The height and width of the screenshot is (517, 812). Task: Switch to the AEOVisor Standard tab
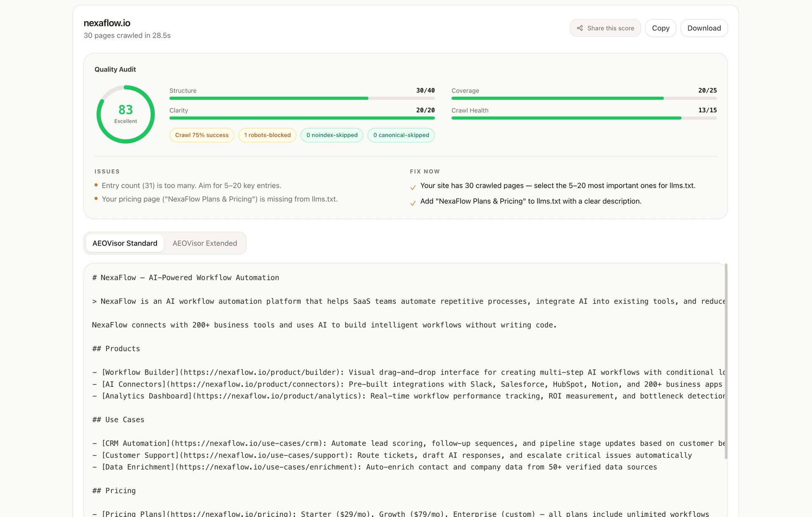click(125, 243)
